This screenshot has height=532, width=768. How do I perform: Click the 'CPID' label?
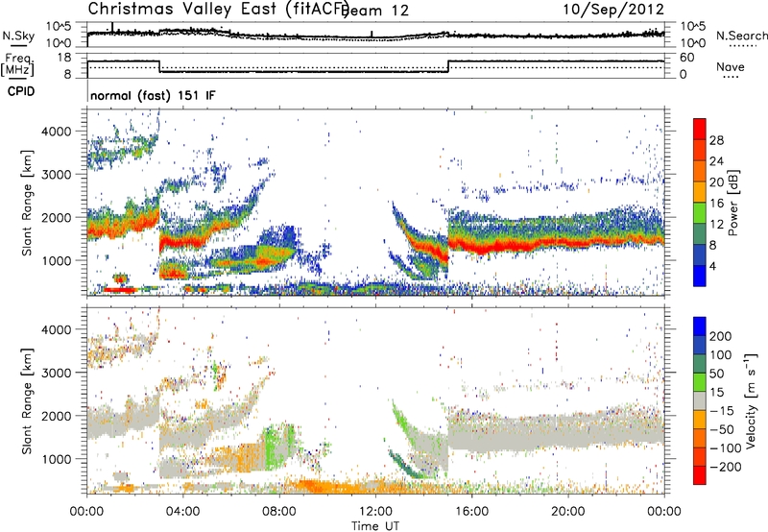pos(21,91)
